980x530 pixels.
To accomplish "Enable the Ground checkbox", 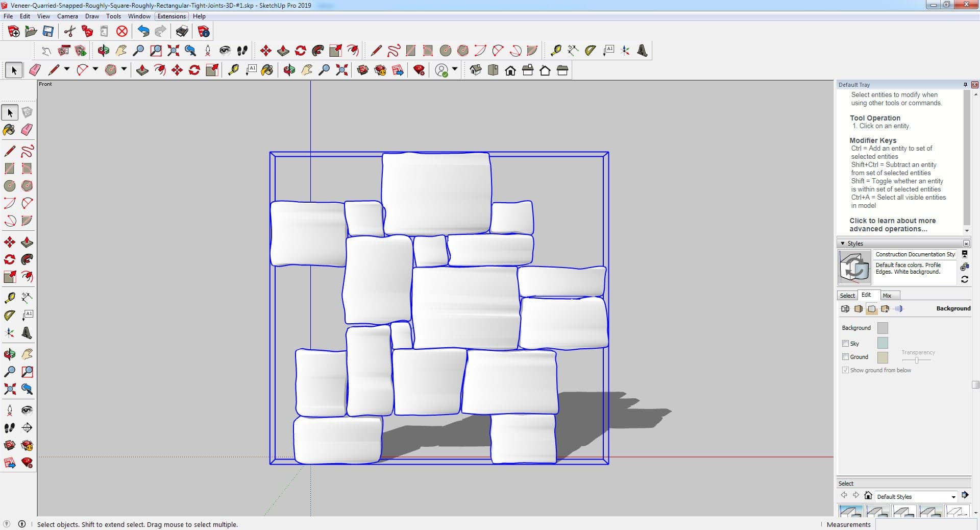I will (845, 357).
